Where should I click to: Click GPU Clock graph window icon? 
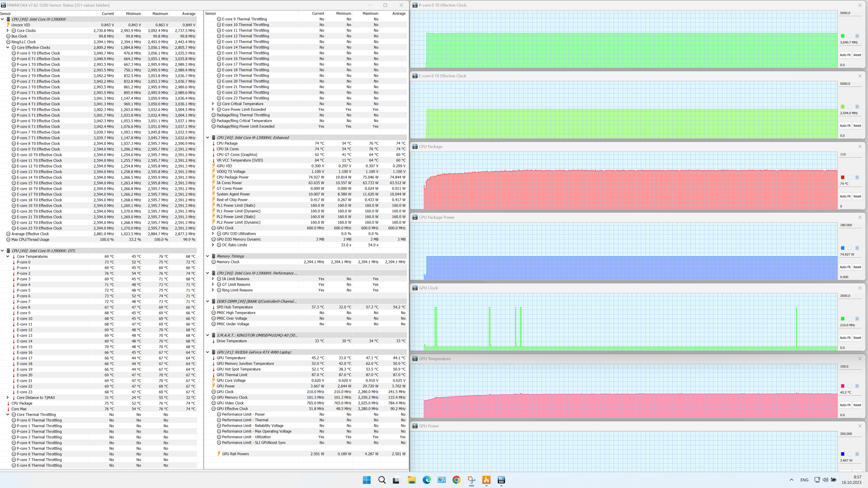pyautogui.click(x=415, y=288)
